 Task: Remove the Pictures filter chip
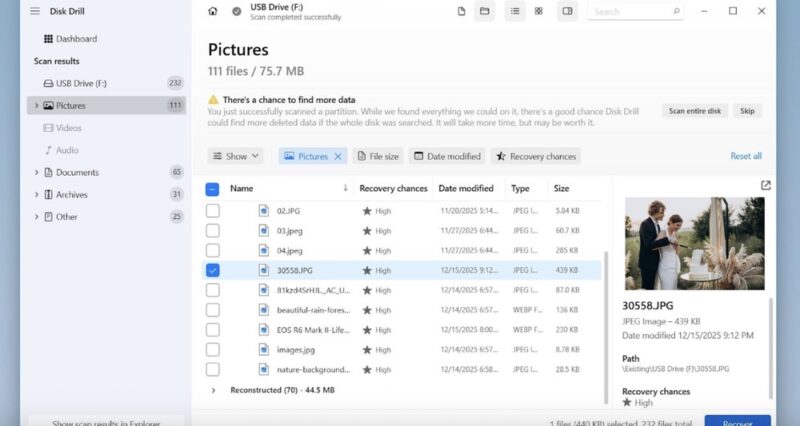337,156
